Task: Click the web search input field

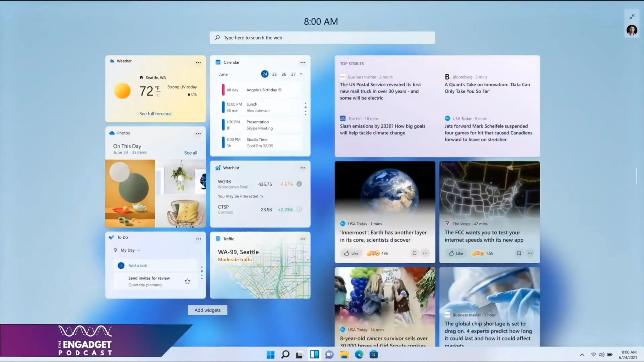Action: click(x=322, y=38)
